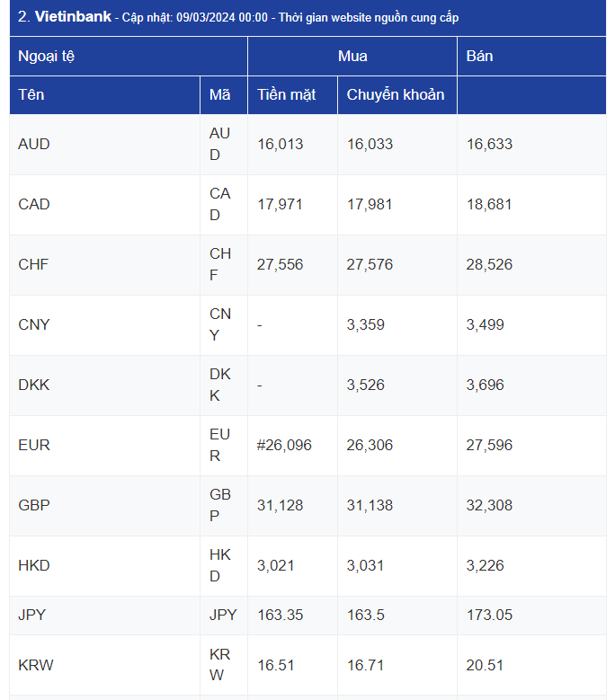Viewport: 615px width, 700px height.
Task: Click the EUR cash rate #26,096
Action: [x=284, y=445]
